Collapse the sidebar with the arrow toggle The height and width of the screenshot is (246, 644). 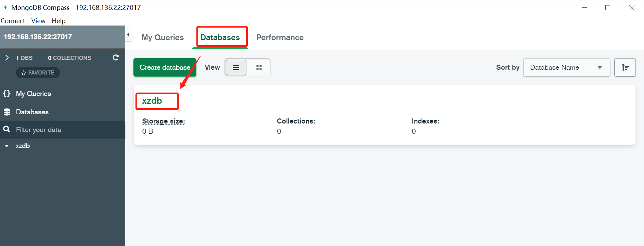128,35
